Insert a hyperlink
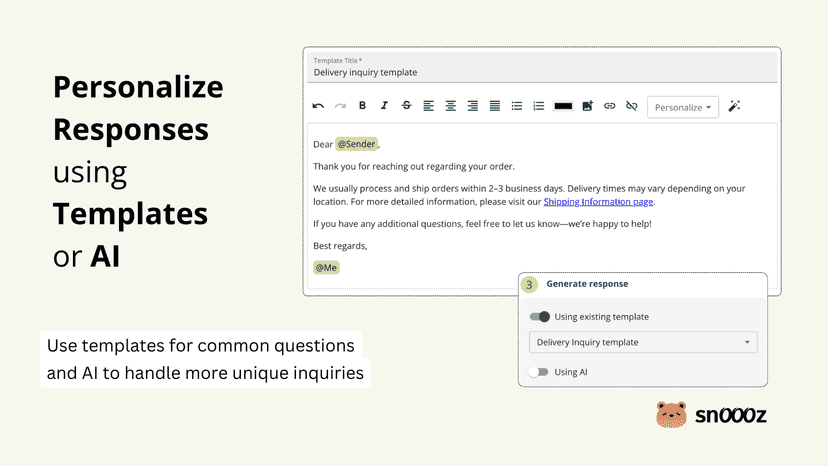 pyautogui.click(x=609, y=106)
